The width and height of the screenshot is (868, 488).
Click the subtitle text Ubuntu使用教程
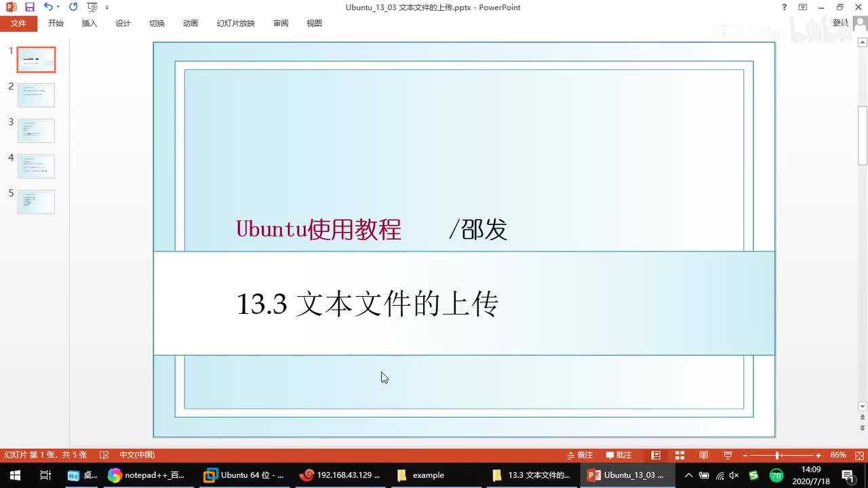[x=319, y=230]
